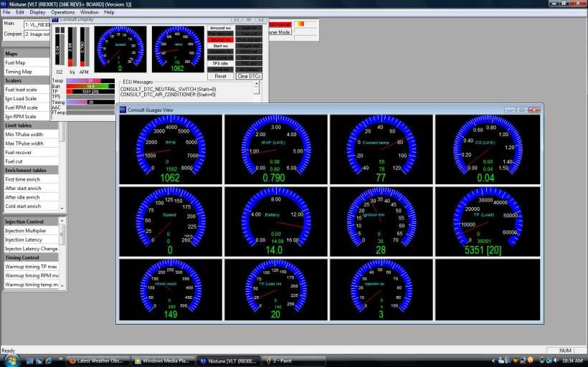588x367 pixels.
Task: Click the RPM gauge in Consult Gauges View
Action: point(170,148)
